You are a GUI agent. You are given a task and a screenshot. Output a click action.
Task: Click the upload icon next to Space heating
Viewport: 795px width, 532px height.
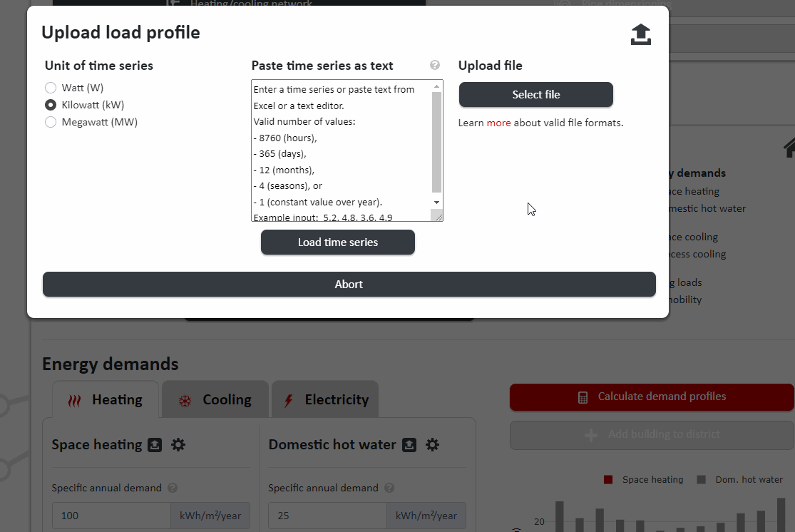[x=154, y=444]
